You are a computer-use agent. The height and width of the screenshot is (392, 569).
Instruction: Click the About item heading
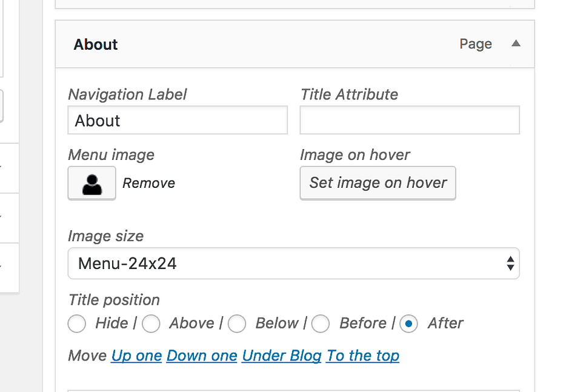(95, 44)
